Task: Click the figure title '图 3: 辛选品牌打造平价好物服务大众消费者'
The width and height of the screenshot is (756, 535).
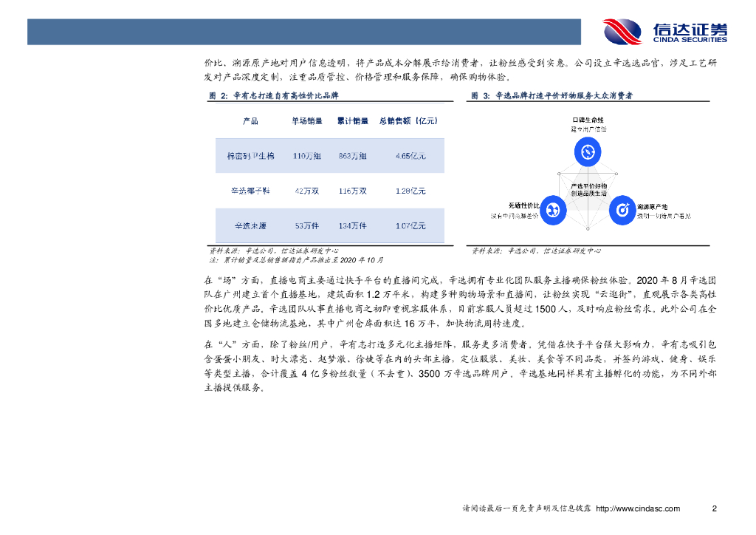Action: (551, 95)
